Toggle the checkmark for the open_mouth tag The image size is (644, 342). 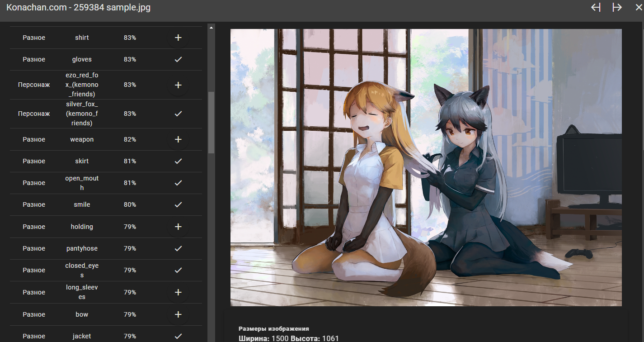click(x=178, y=183)
